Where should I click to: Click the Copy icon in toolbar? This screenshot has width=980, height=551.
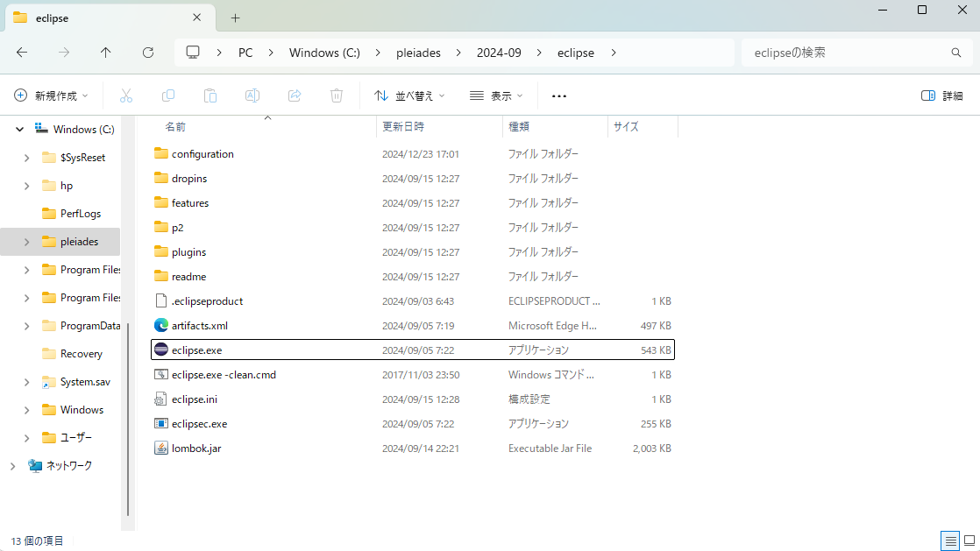[168, 95]
